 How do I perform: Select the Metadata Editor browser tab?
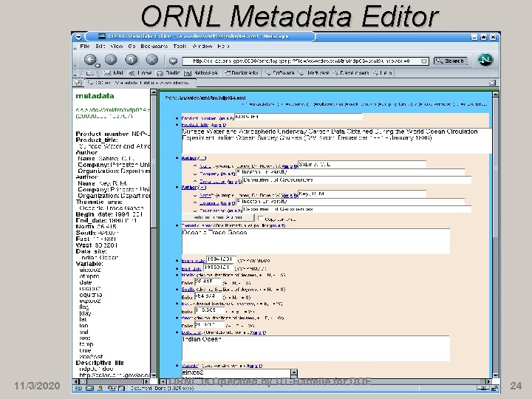click(x=142, y=83)
